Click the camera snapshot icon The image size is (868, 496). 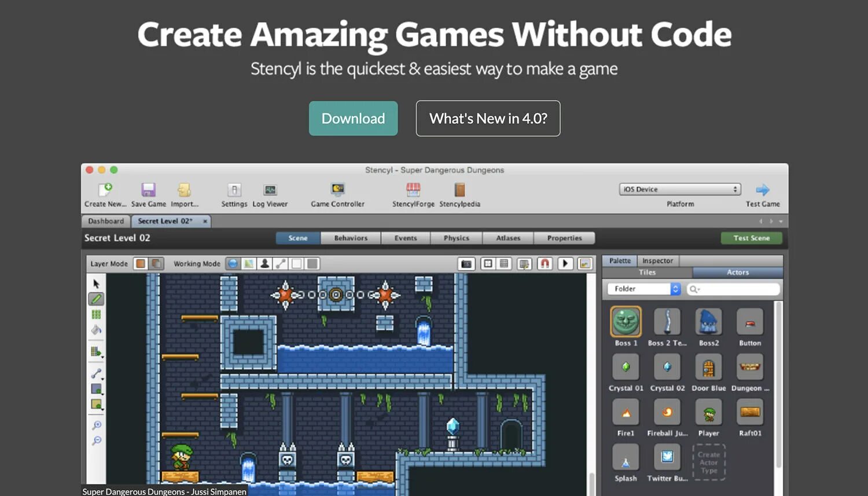click(466, 264)
